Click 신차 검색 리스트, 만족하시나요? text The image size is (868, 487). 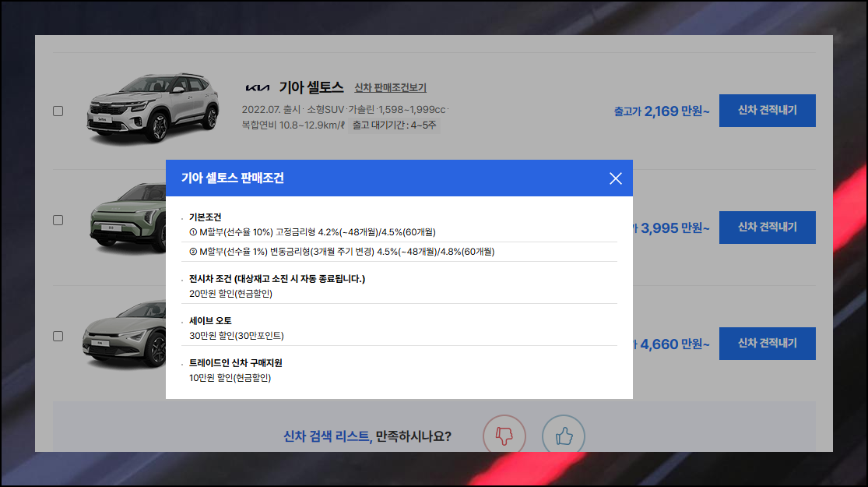pos(367,436)
